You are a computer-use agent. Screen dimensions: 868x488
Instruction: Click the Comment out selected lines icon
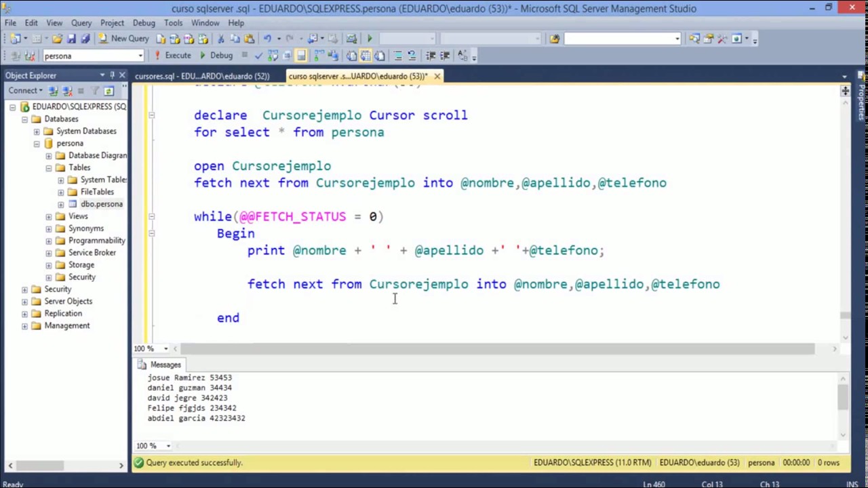point(398,56)
